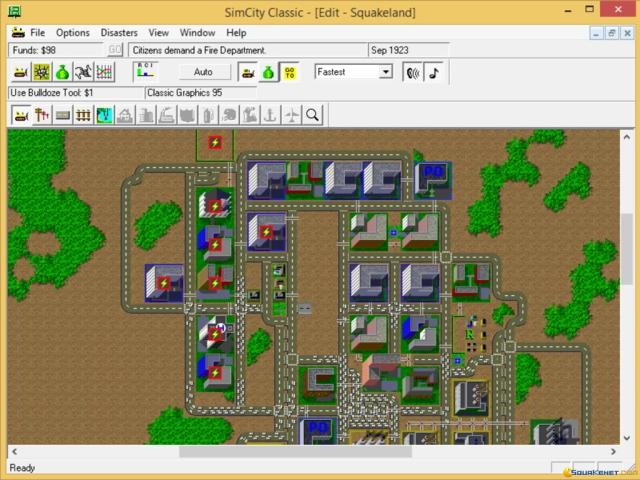640x480 pixels.
Task: Toggle the Auto-Budget money bag button
Action: pyautogui.click(x=268, y=72)
